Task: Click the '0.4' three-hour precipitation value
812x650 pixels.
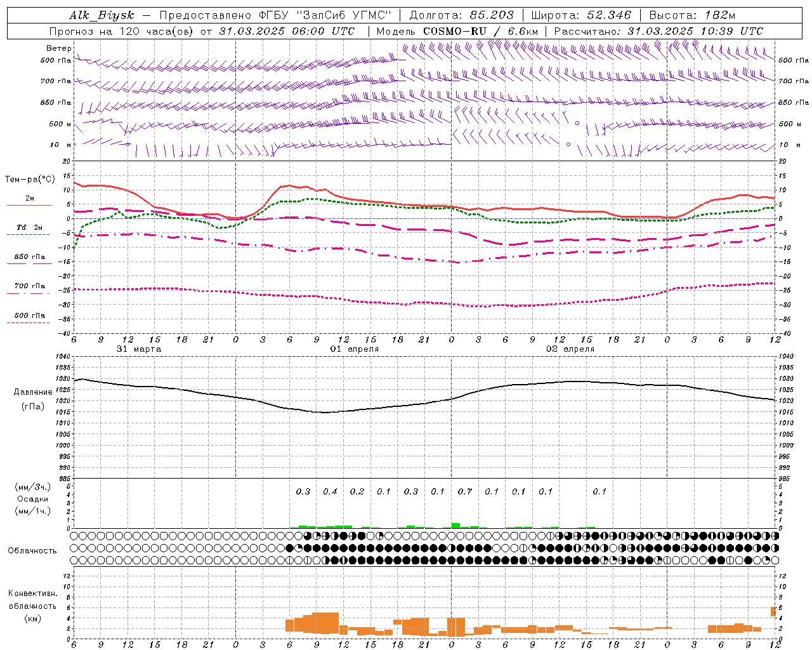Action: coord(330,491)
